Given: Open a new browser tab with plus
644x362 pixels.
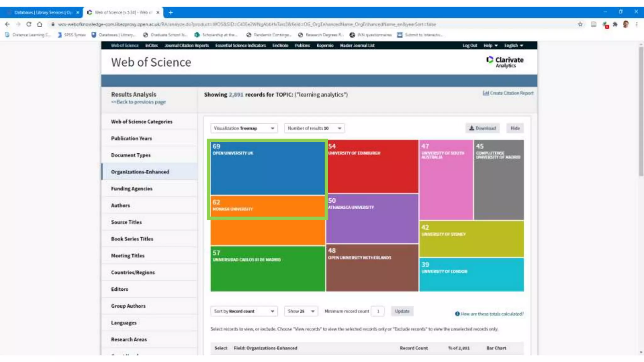Looking at the screenshot, I should 171,13.
